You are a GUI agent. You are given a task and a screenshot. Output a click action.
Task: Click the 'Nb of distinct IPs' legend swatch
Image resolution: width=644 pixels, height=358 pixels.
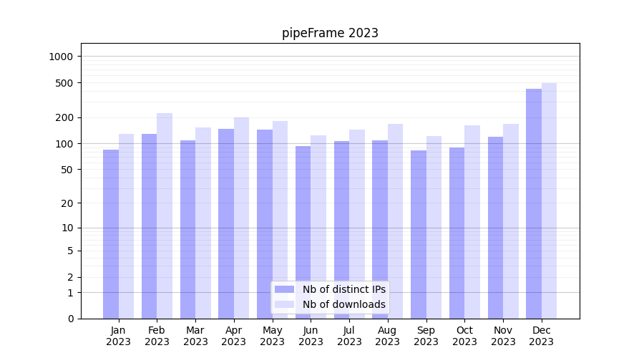(284, 289)
